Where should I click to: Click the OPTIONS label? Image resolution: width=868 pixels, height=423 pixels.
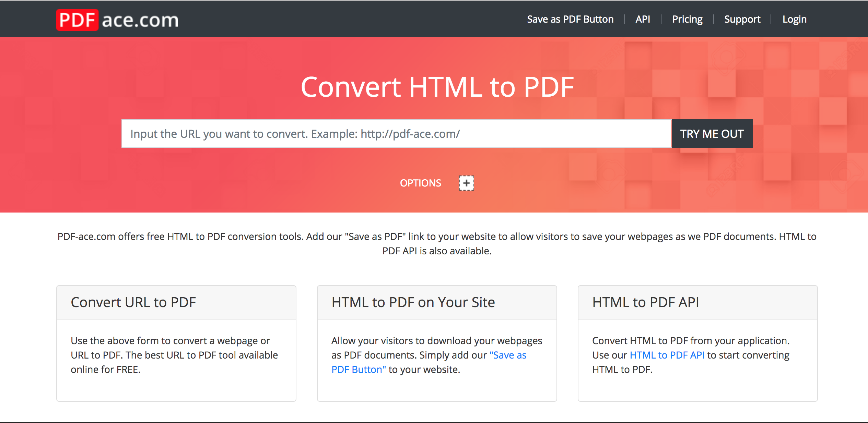(x=420, y=183)
